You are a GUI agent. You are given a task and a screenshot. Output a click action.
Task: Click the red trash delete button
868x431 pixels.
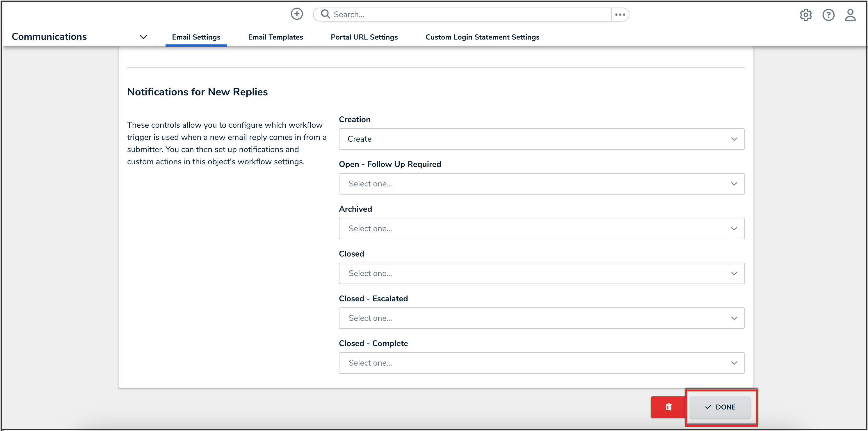point(668,407)
